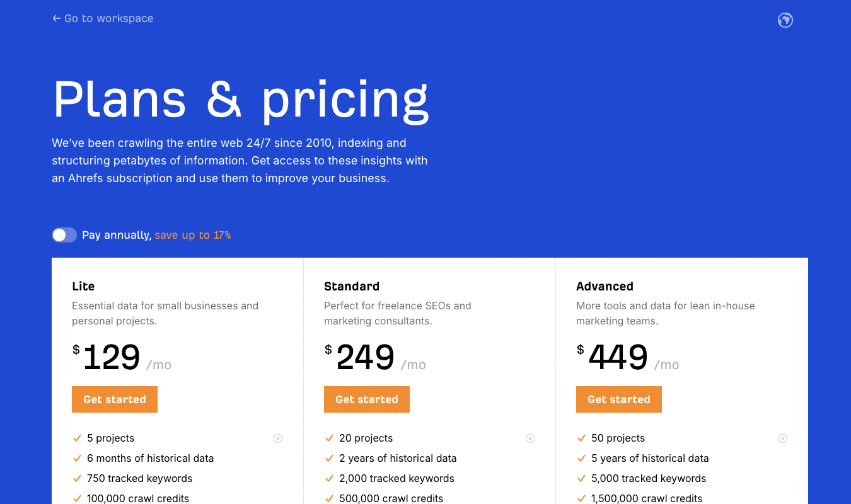Click Get started under the Advanced plan
This screenshot has width=851, height=504.
point(618,399)
